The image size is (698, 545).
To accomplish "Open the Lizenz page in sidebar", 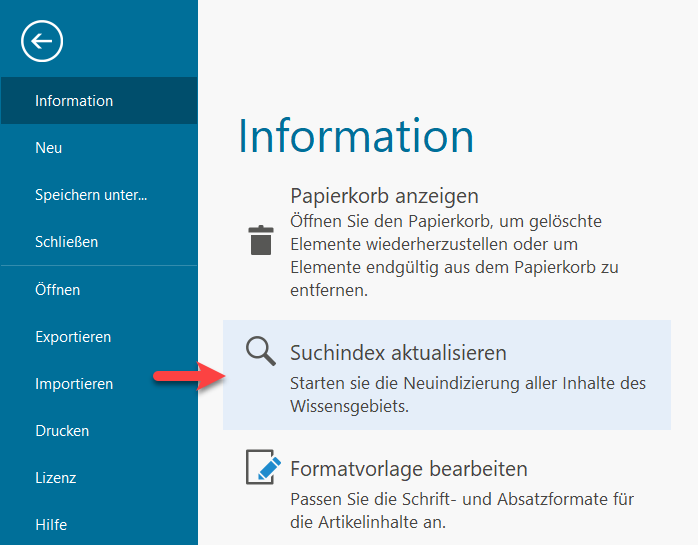I will (x=56, y=478).
